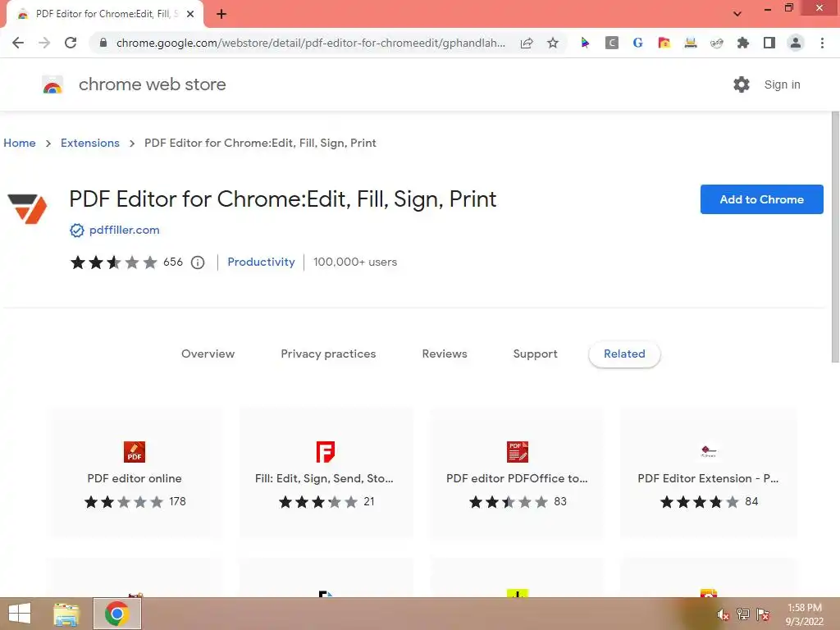Toggle the browser side panel
The height and width of the screenshot is (630, 840).
pyautogui.click(x=769, y=43)
